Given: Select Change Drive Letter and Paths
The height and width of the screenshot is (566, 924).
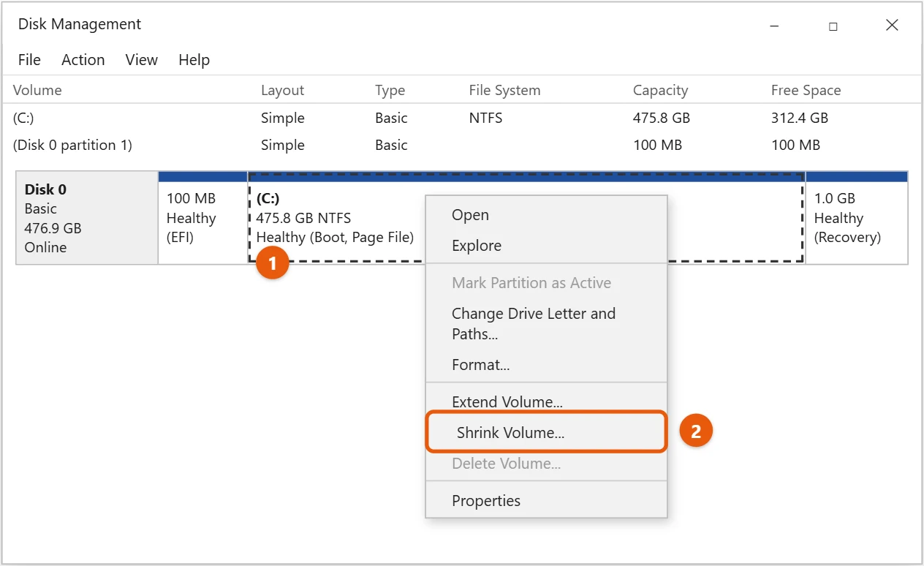Looking at the screenshot, I should (x=546, y=323).
